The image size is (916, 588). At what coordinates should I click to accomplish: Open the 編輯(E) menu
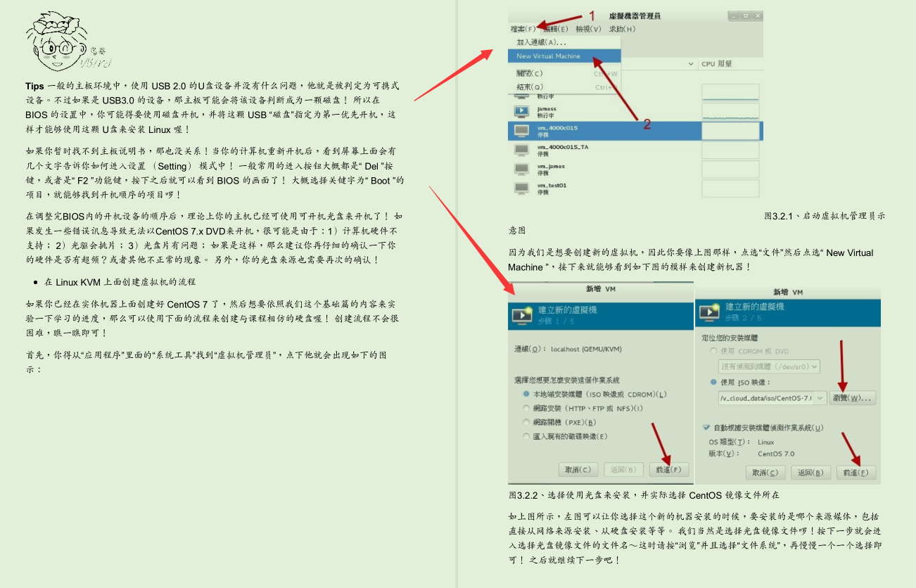[x=556, y=29]
